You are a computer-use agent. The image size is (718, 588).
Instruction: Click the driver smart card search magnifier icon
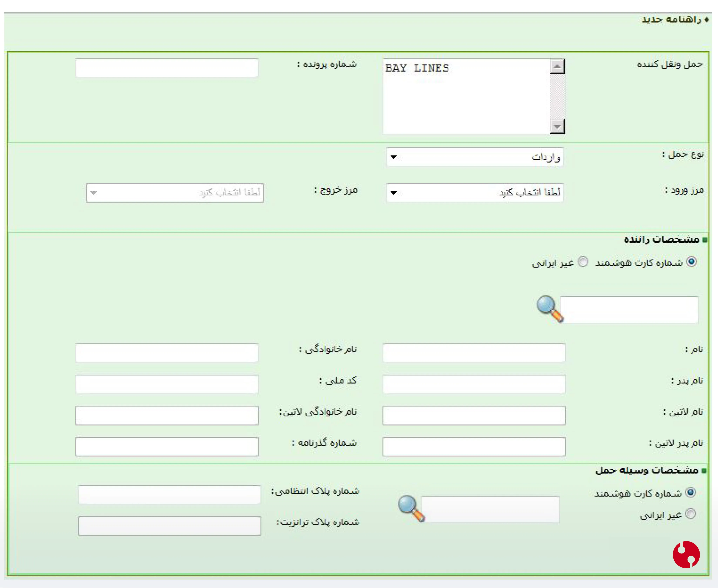550,309
